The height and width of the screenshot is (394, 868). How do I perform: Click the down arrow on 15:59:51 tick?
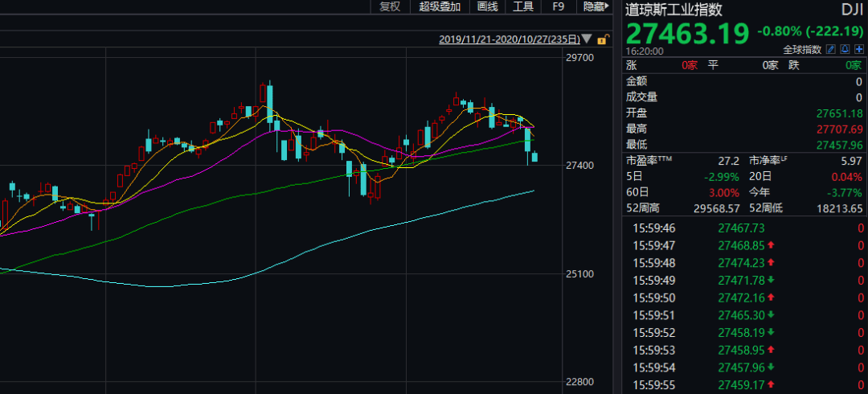coord(772,314)
